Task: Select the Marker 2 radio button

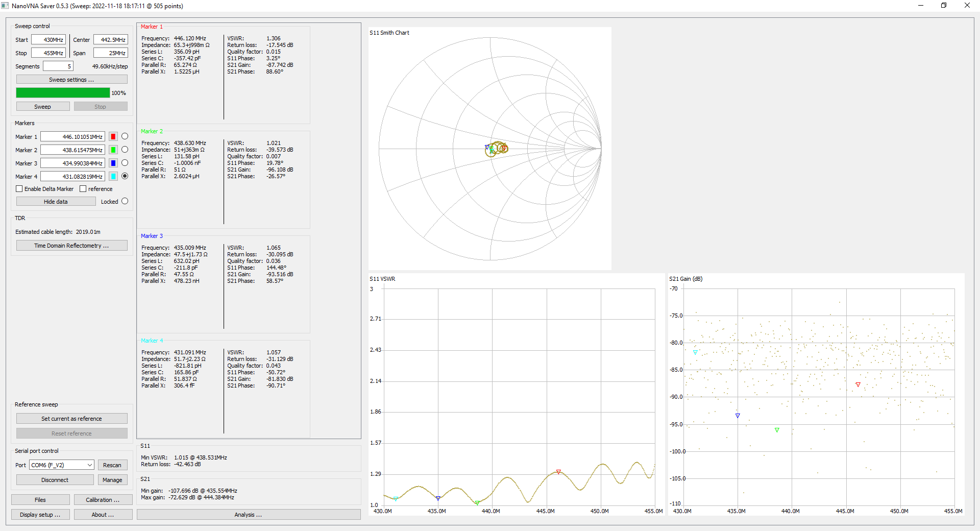Action: pyautogui.click(x=125, y=150)
